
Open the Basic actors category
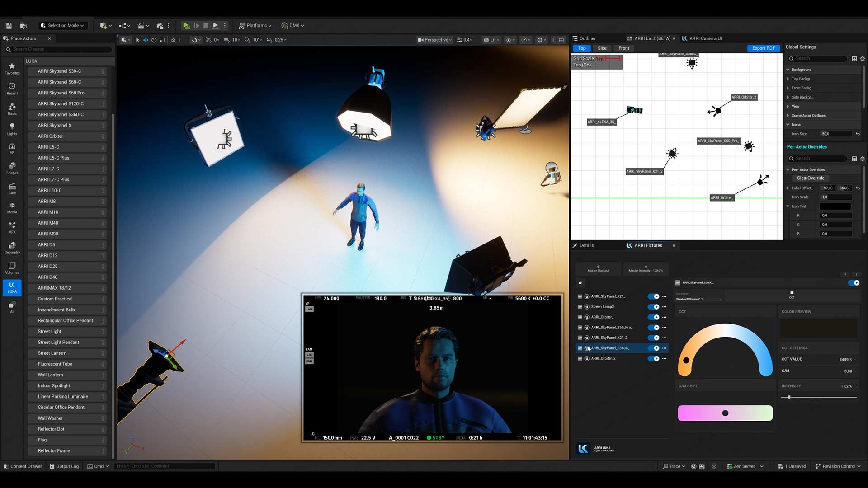click(x=12, y=109)
